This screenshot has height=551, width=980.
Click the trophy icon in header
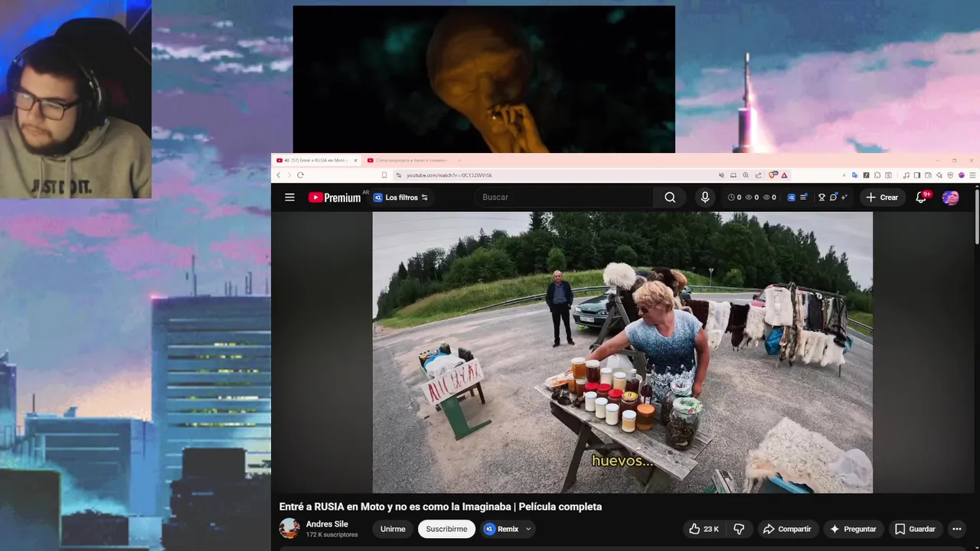click(822, 197)
